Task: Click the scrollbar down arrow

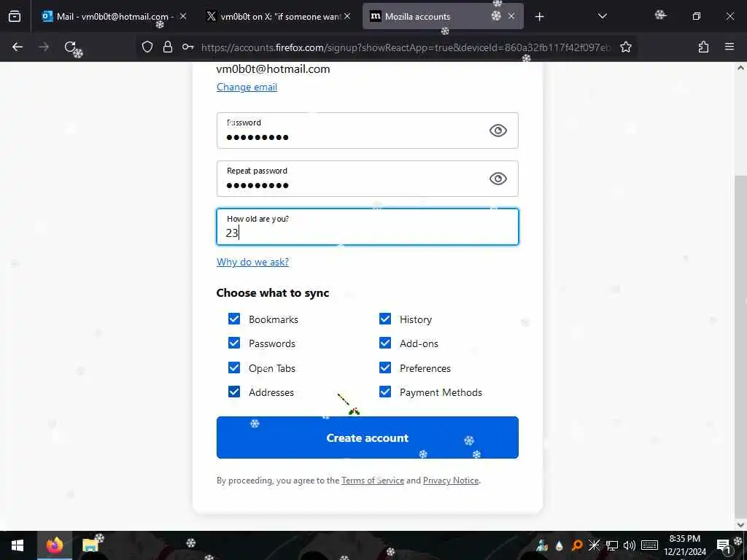Action: click(x=740, y=524)
